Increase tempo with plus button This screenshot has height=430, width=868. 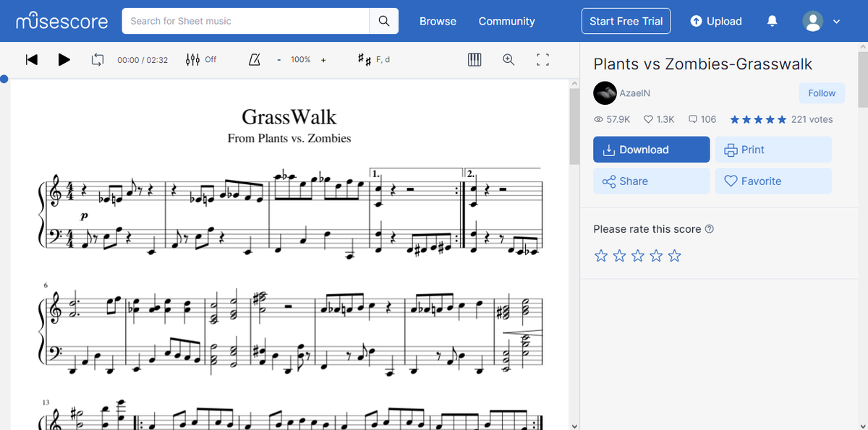tap(323, 60)
